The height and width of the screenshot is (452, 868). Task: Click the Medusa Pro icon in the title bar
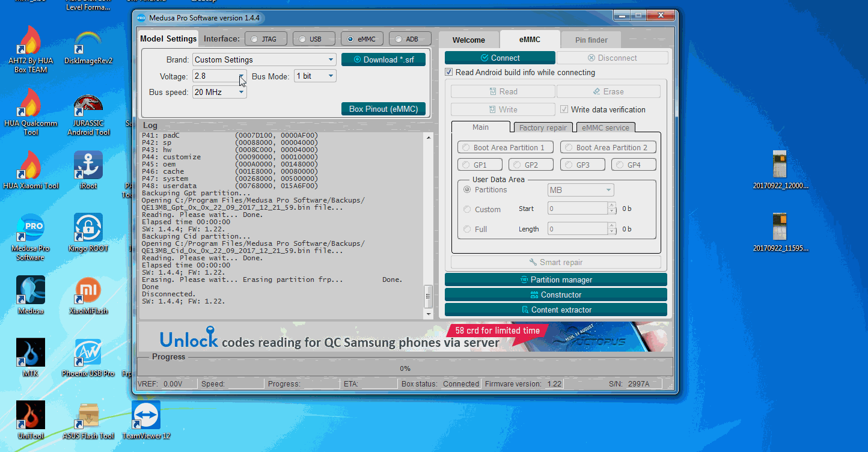coord(141,18)
